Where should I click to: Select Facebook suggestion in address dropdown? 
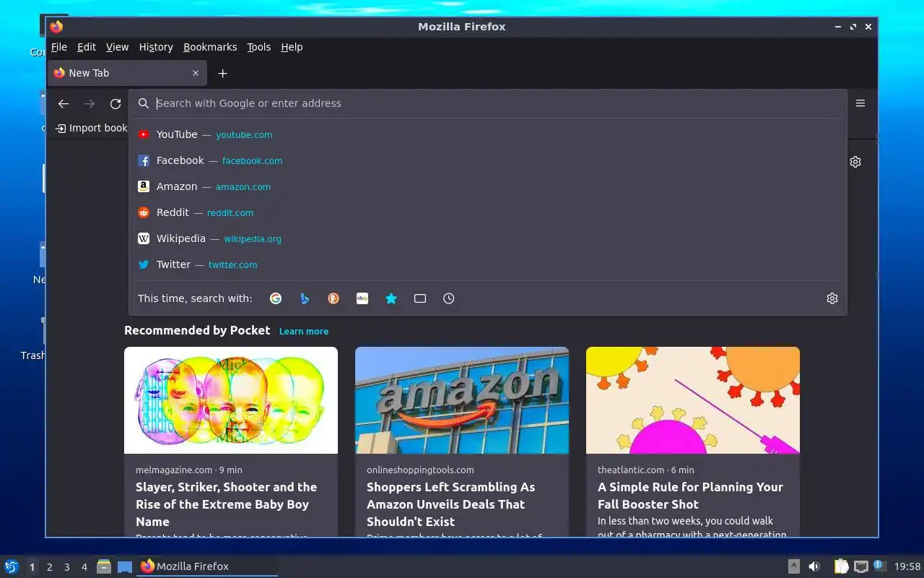click(x=487, y=160)
